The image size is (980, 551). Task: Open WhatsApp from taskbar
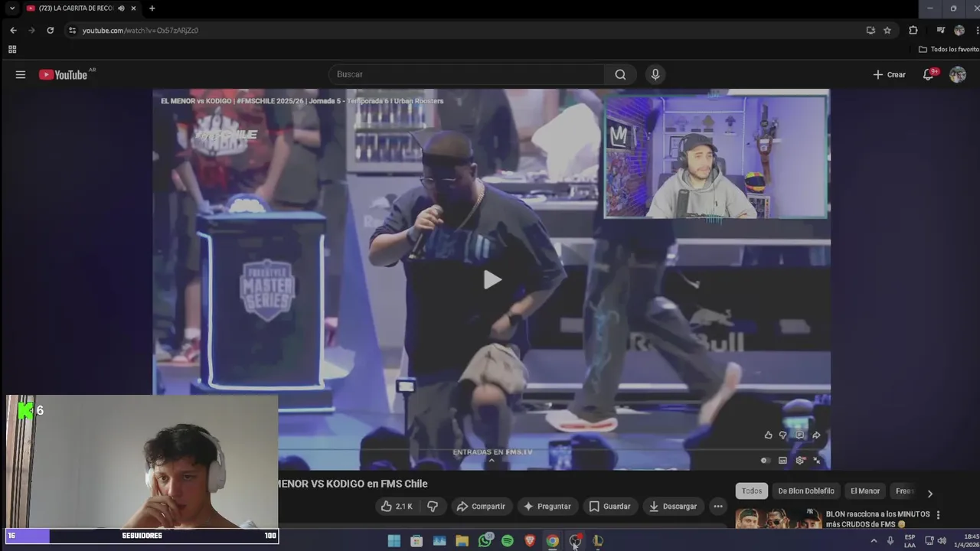(x=485, y=541)
